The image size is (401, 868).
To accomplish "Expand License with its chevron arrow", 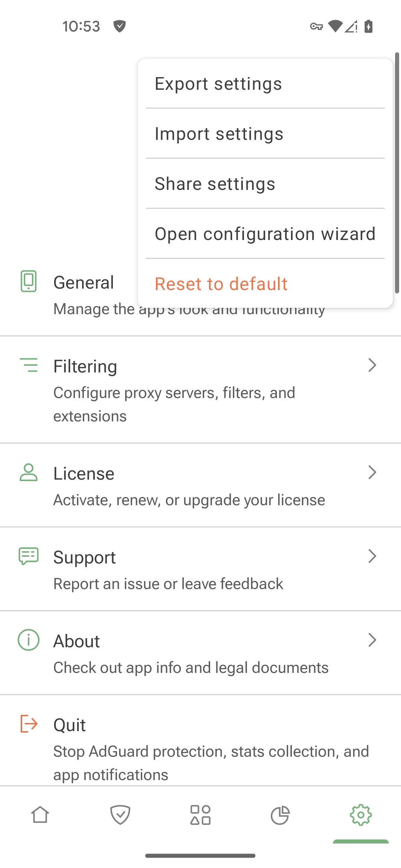I will point(372,472).
